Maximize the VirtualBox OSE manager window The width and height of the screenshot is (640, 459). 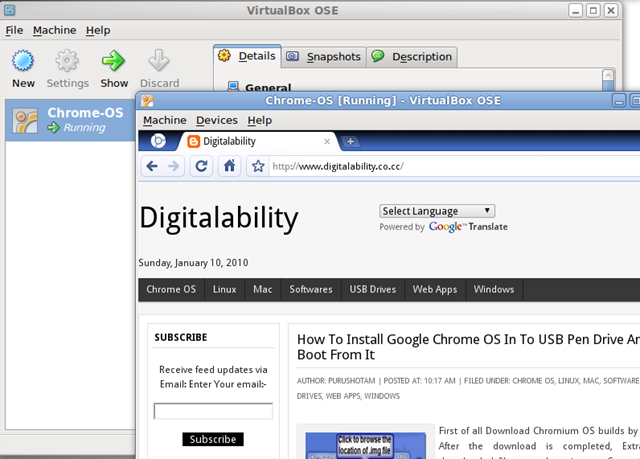[x=593, y=10]
